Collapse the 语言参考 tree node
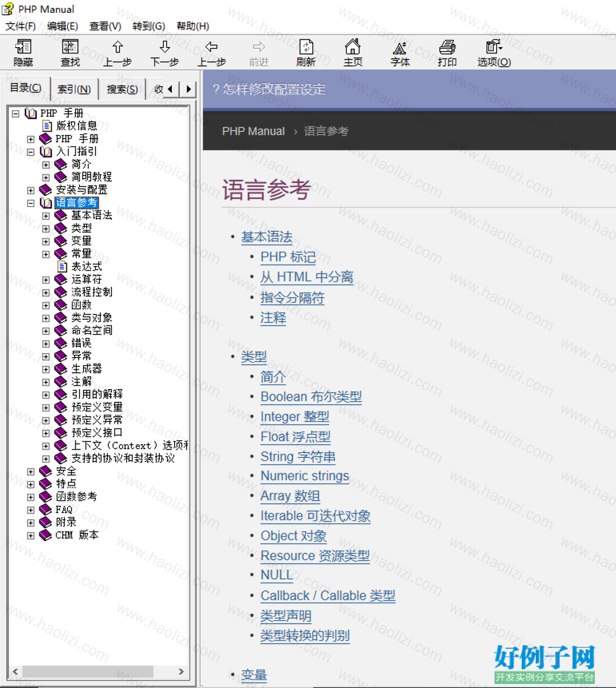Screen dimensions: 616x688 click(31, 203)
